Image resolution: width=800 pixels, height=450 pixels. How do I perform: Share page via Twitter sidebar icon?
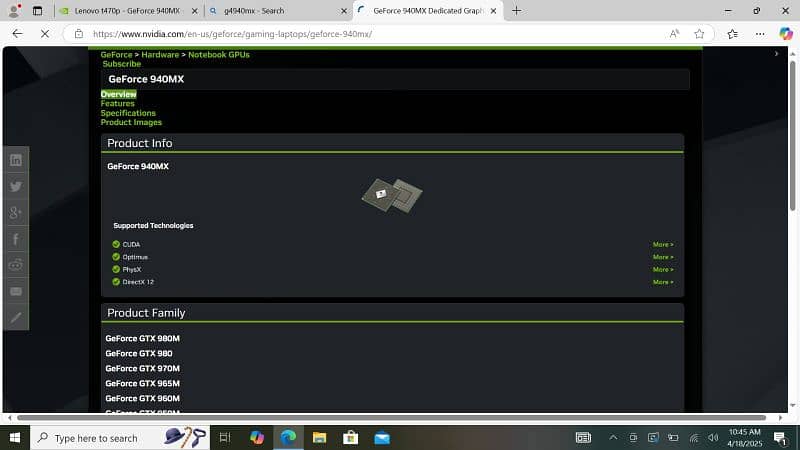pyautogui.click(x=16, y=187)
